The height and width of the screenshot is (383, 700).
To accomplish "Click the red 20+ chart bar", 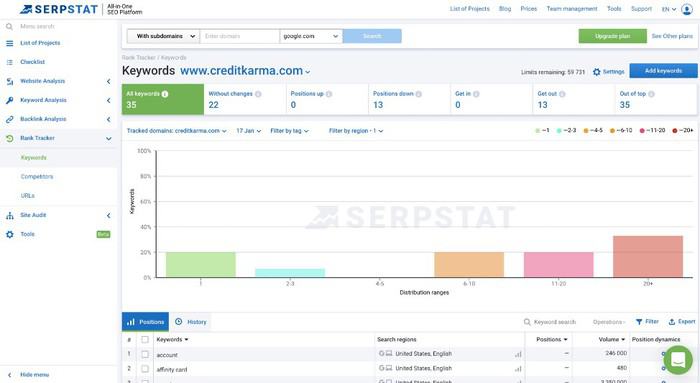I will (648, 257).
